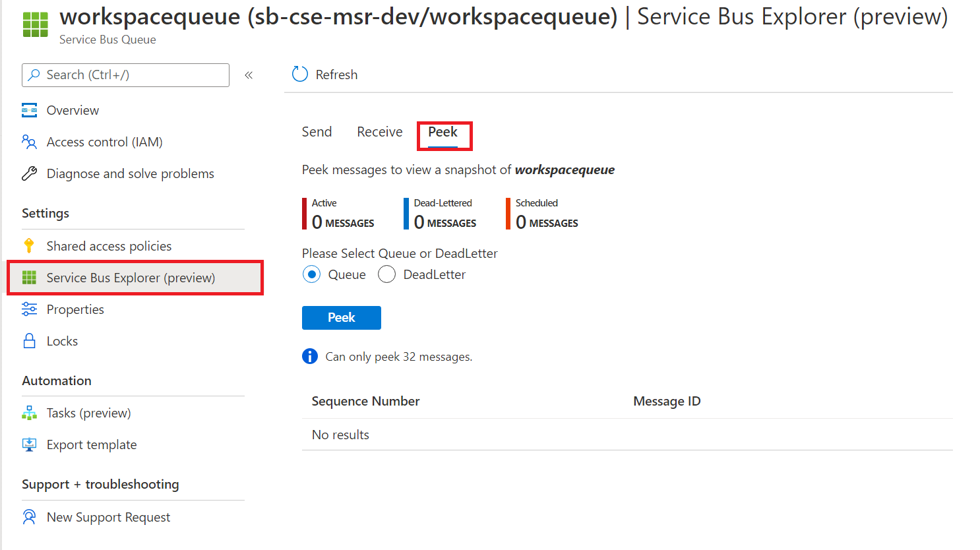
Task: Click inside the Search (Ctrl+/) field
Action: point(125,75)
